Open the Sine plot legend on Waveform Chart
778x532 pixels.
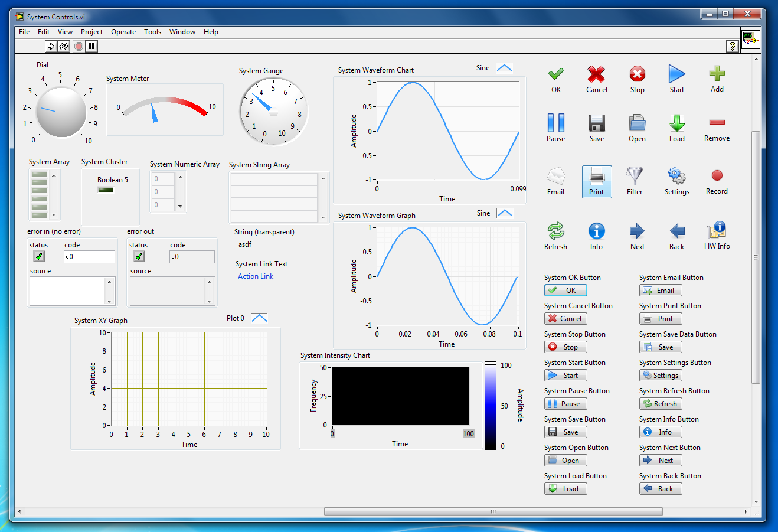click(504, 68)
